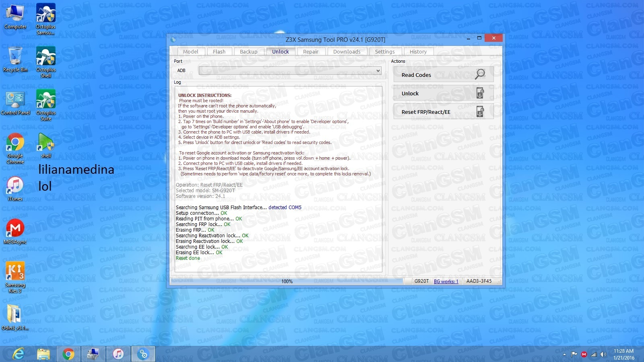Image resolution: width=644 pixels, height=362 pixels.
Task: Click the Z3X tool icon in taskbar
Action: coord(143,354)
